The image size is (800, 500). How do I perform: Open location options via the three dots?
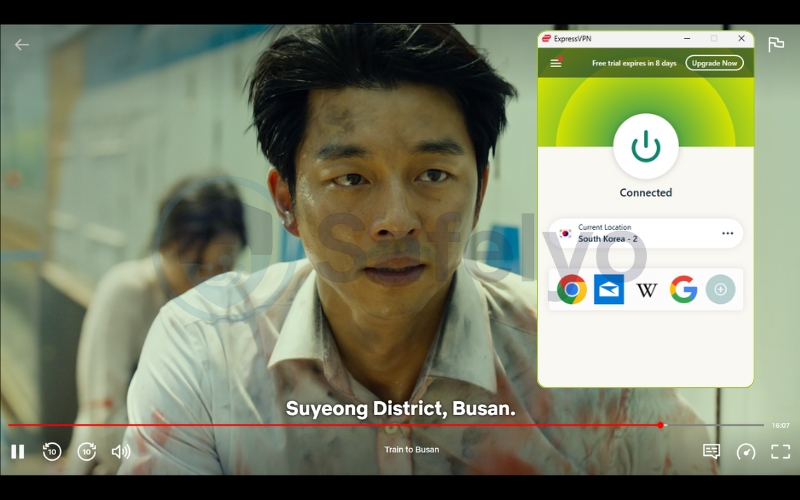click(728, 233)
